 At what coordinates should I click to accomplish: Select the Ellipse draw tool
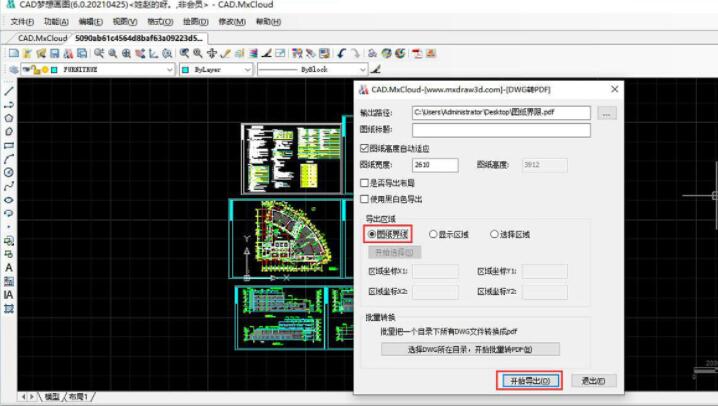(x=9, y=200)
